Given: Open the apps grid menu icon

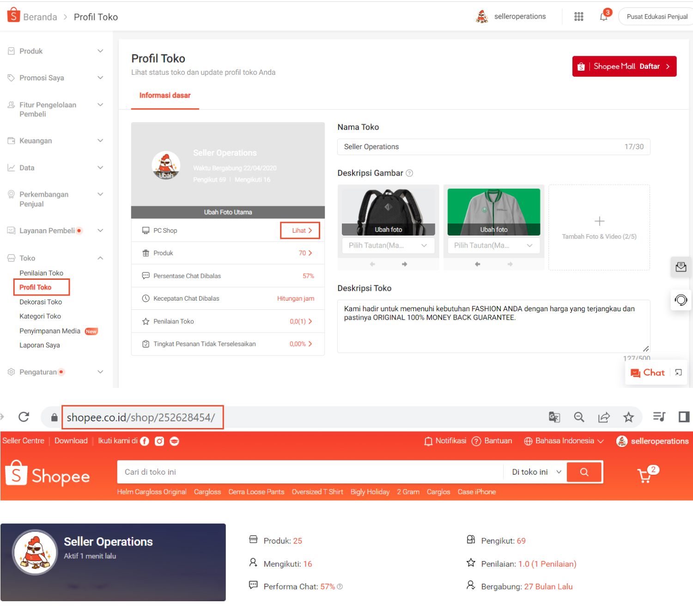Looking at the screenshot, I should [x=578, y=17].
